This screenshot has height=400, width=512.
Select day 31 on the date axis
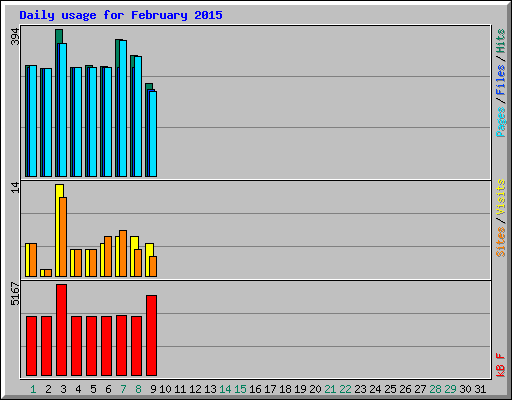coord(480,389)
